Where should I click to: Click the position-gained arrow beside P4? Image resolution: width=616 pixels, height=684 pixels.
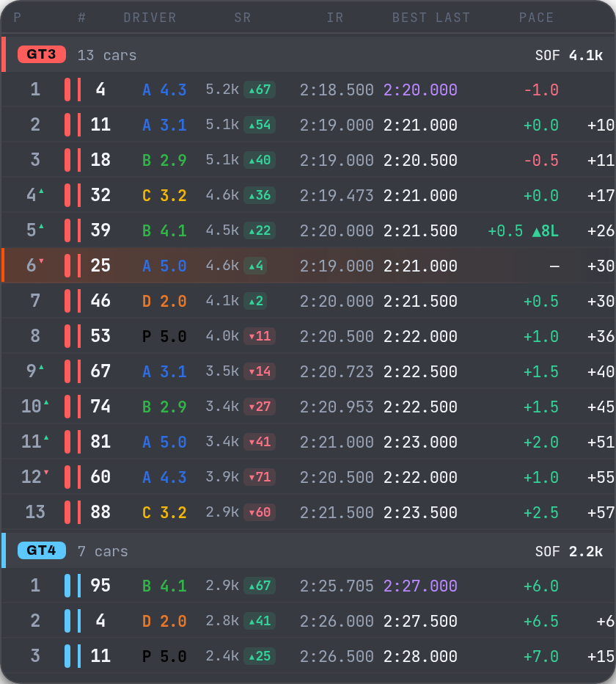point(41,191)
